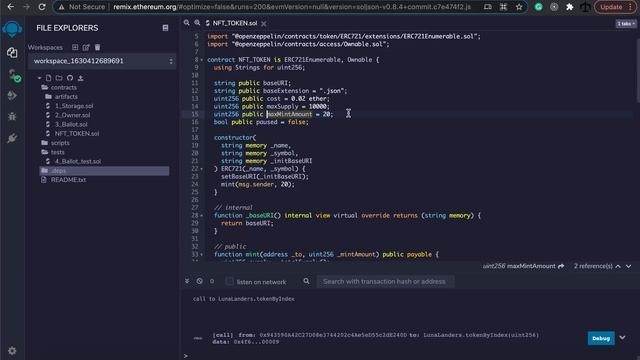Click the 2 reference(s) label
Viewport: 640px width, 360px height.
click(593, 266)
